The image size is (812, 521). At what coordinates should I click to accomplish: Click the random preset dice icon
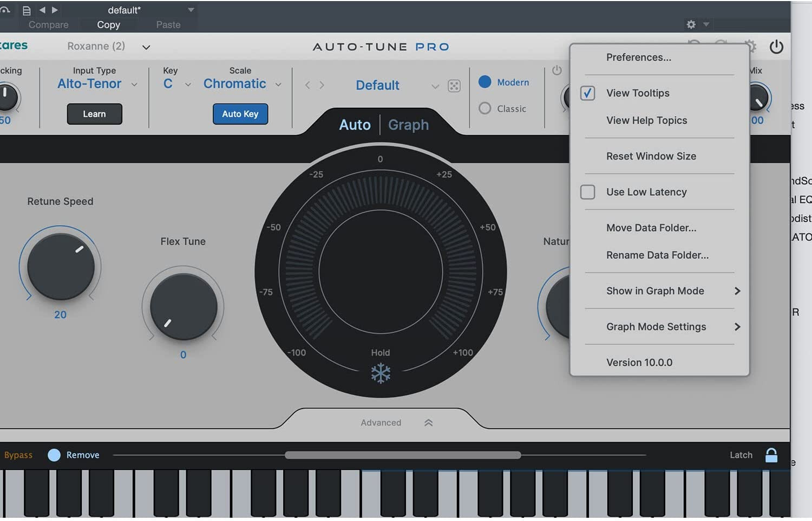[454, 85]
